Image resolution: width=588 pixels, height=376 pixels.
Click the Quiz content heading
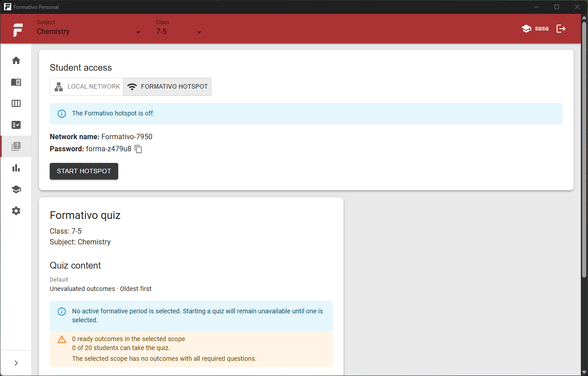[75, 265]
